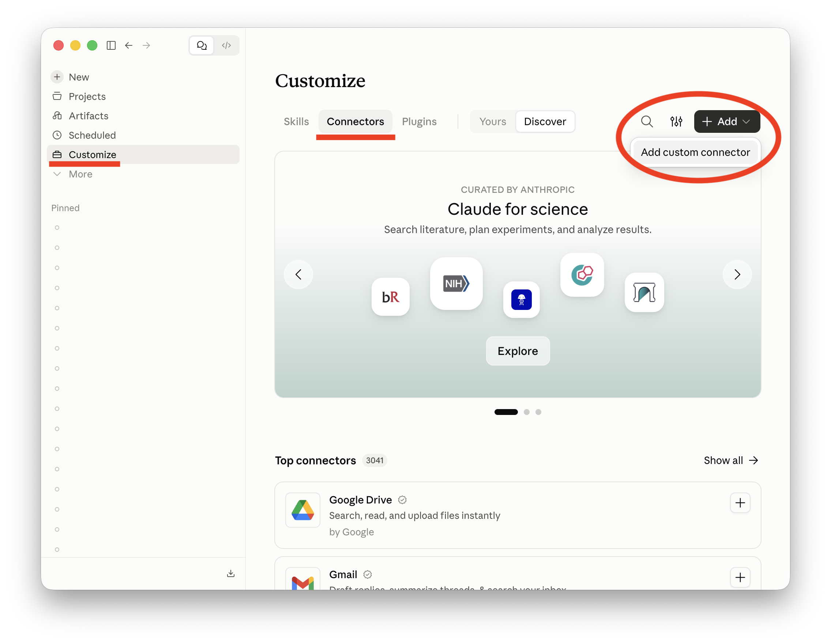Click the blue scientist connector icon
Screen dimensions: 831x644
click(x=521, y=300)
